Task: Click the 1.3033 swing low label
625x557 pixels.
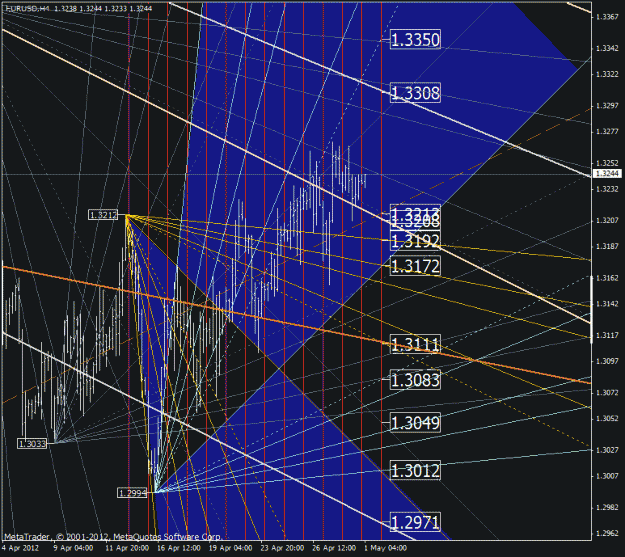Action: pos(32,443)
